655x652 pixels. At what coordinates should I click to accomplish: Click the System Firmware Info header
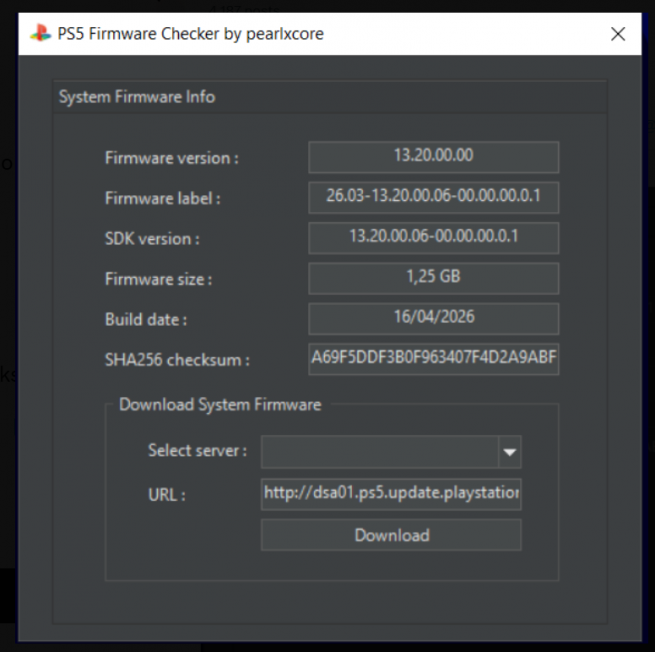click(137, 97)
